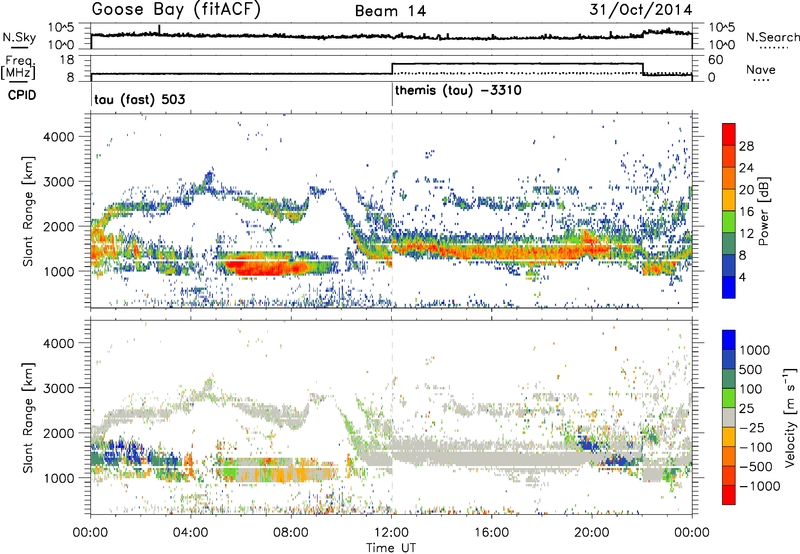Select the '20:00' time tick label
This screenshot has width=800, height=554.
point(591,533)
